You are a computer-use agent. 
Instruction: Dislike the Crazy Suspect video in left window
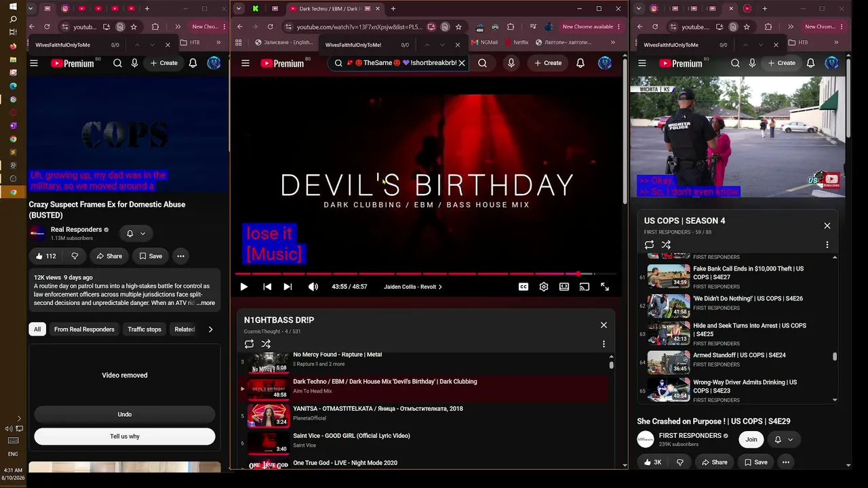pyautogui.click(x=75, y=256)
